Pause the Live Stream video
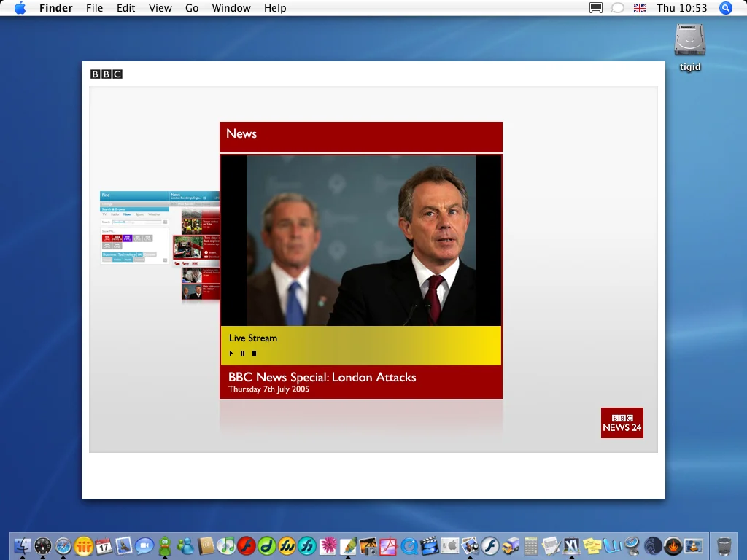The image size is (747, 560). tap(242, 354)
